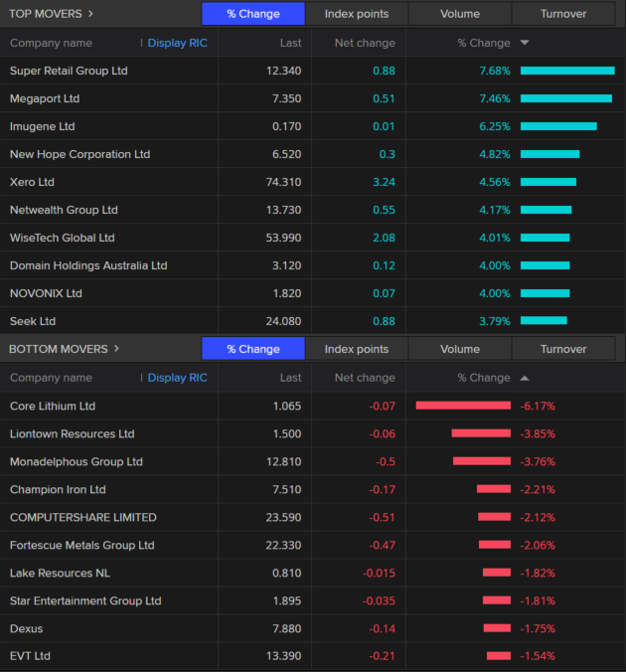Switch Bottom Movers to Index points tab
This screenshot has height=672, width=626.
click(x=357, y=349)
